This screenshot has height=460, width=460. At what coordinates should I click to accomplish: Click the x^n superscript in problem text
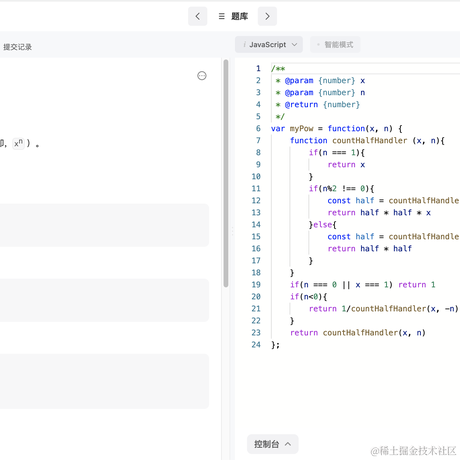pos(18,143)
